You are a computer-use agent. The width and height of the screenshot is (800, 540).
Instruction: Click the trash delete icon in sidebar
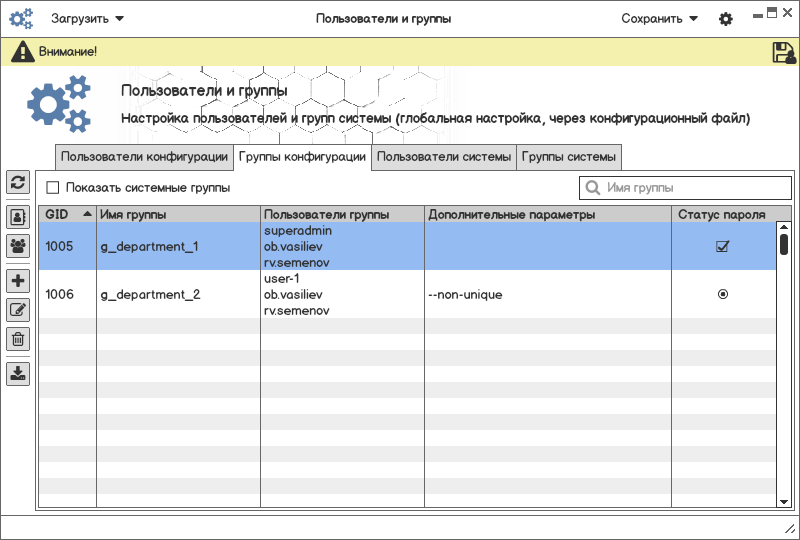click(x=18, y=339)
